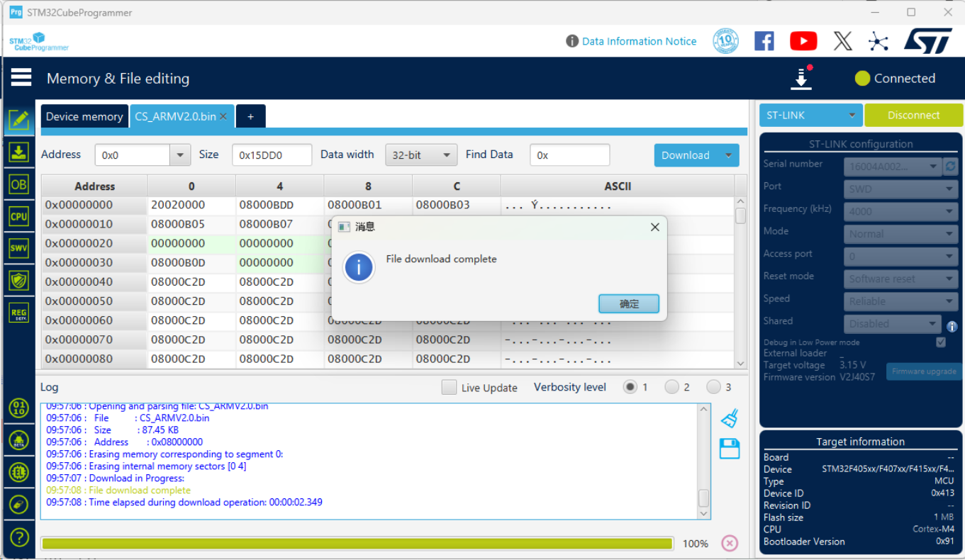Click the pen-shaped sidebar icon above help
This screenshot has width=965, height=560.
point(18,504)
